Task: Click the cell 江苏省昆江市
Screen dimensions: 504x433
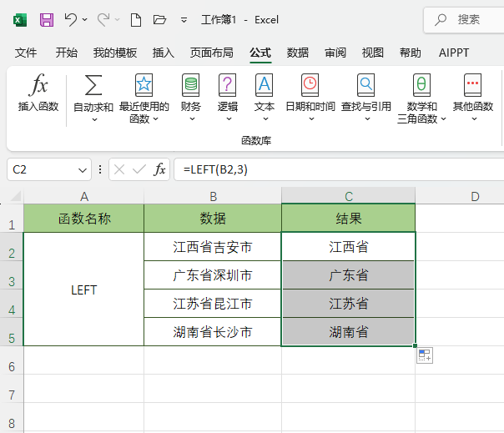Action: click(213, 303)
